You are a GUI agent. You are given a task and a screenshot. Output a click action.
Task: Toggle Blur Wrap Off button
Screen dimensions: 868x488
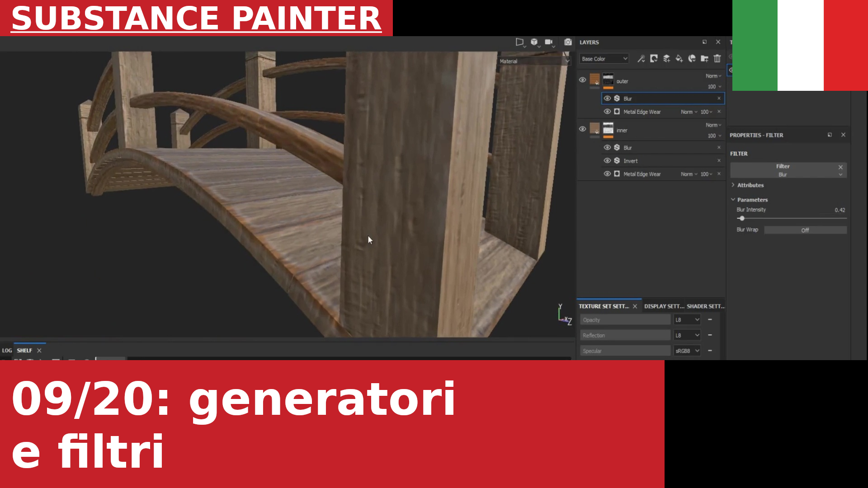tap(805, 230)
